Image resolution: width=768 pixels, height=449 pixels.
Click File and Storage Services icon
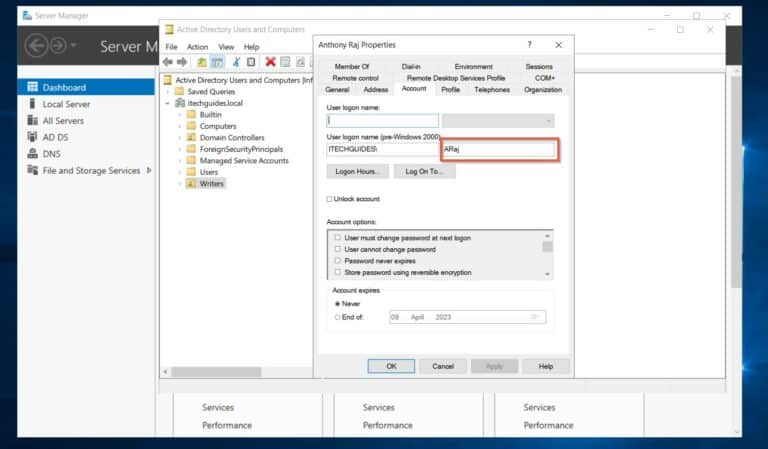pos(32,170)
